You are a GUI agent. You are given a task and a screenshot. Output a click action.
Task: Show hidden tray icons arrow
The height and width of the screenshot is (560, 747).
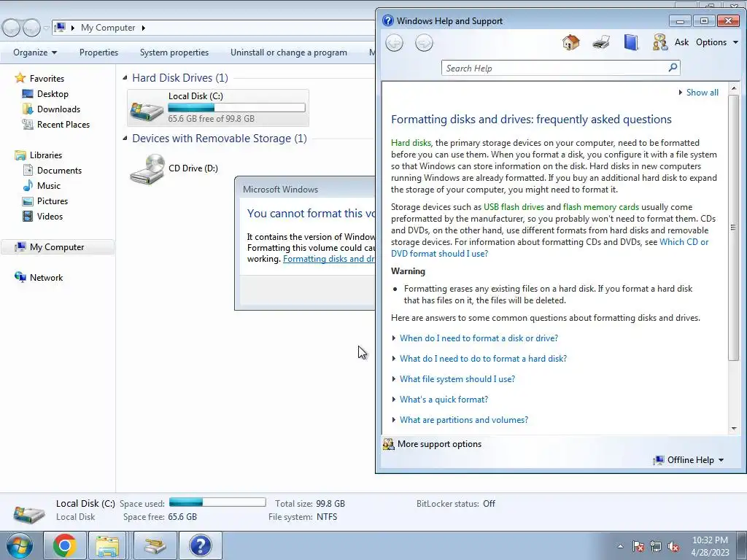click(620, 546)
